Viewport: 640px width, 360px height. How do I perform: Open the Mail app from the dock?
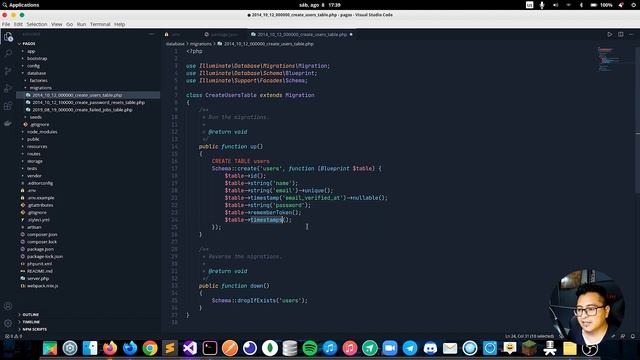[x=450, y=348]
